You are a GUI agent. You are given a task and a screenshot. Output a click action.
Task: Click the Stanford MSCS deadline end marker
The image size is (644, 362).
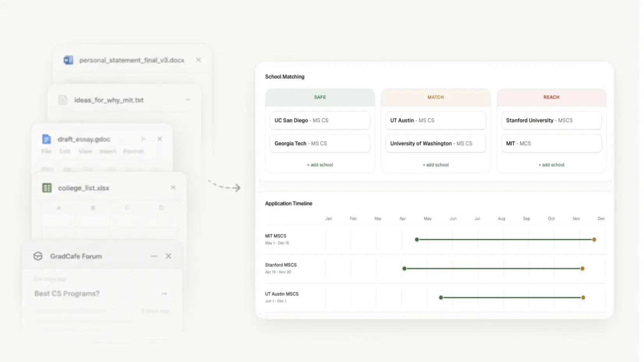point(582,268)
